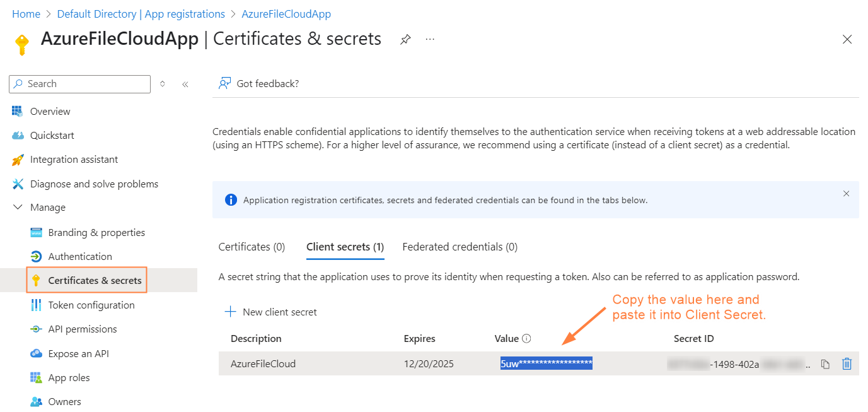868x412 pixels.
Task: Switch to the Federated credentials (0) tab
Action: pos(460,247)
